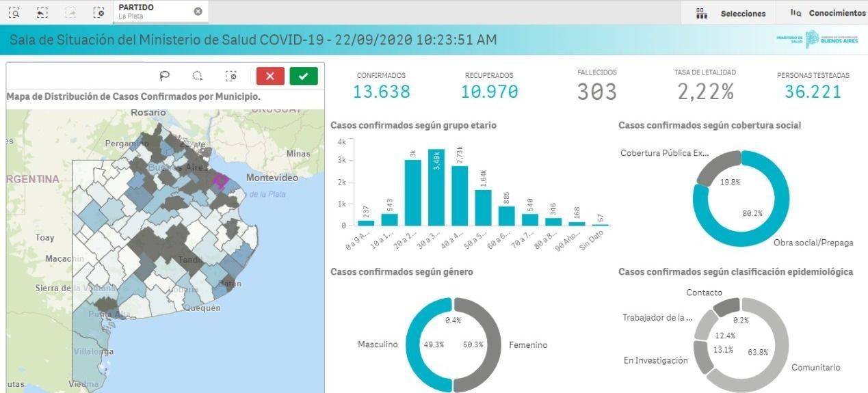
Task: Cancel map selection with red X
Action: tap(270, 76)
